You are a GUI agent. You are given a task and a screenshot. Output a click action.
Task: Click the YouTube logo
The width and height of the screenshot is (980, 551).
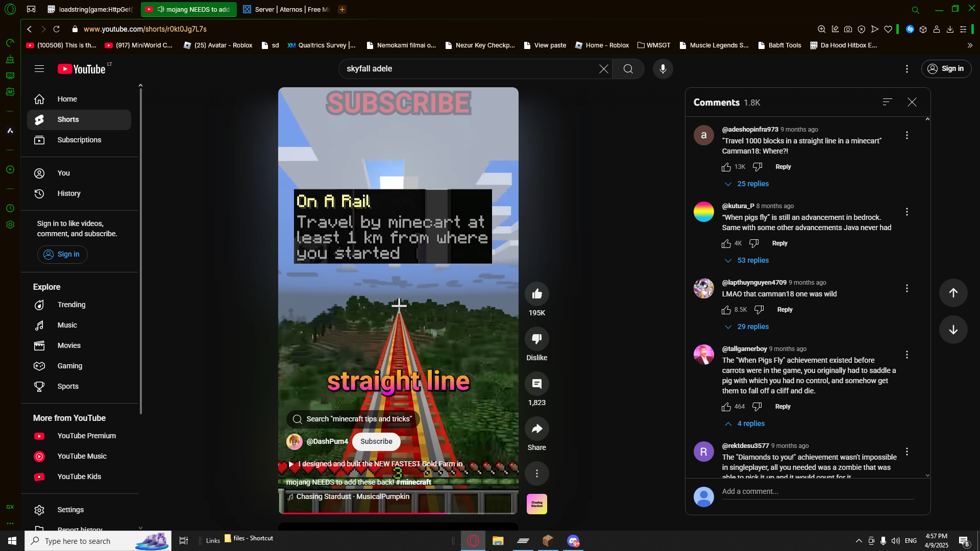(x=82, y=69)
